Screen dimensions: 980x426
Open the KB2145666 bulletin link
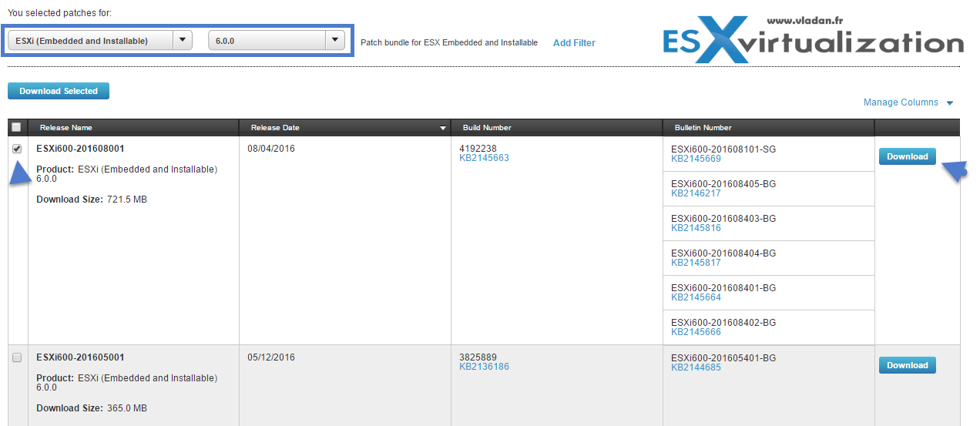[x=696, y=332]
